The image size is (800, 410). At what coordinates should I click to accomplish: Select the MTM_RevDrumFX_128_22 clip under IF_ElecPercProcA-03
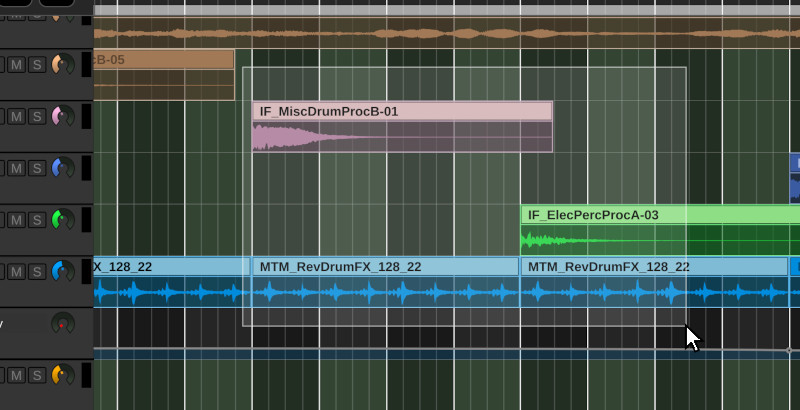click(654, 282)
